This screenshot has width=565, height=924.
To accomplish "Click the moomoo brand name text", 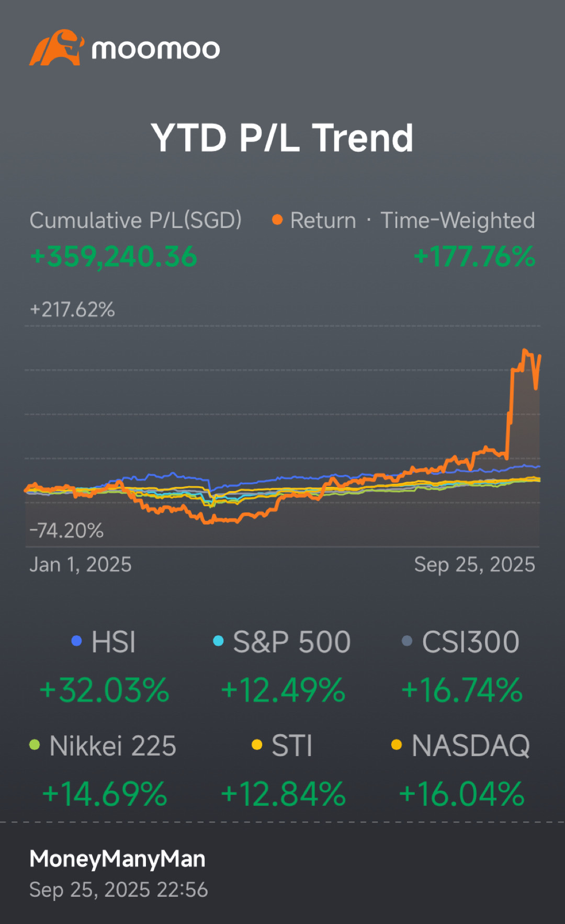I will (x=156, y=50).
